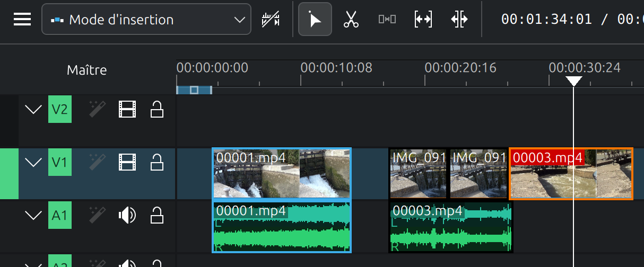Collapse the V1 track chevron

click(x=33, y=162)
